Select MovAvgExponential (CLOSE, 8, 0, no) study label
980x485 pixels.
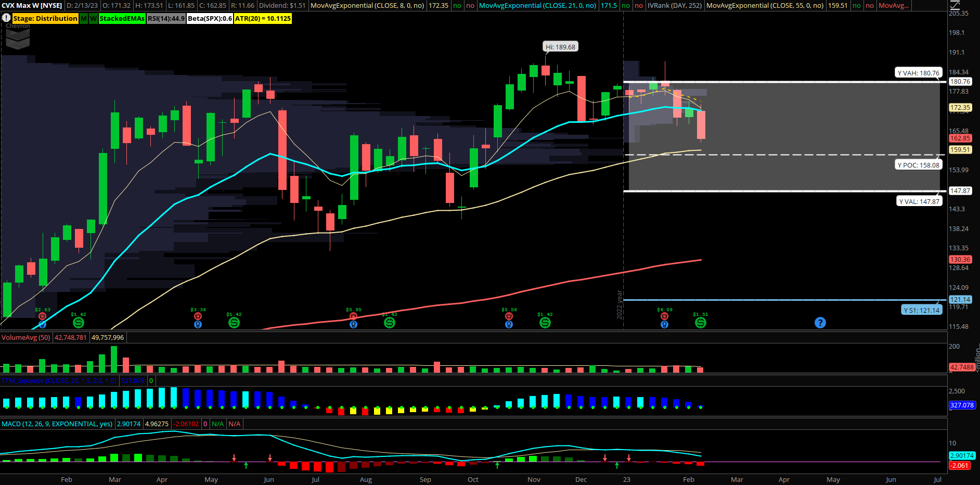[x=367, y=5]
